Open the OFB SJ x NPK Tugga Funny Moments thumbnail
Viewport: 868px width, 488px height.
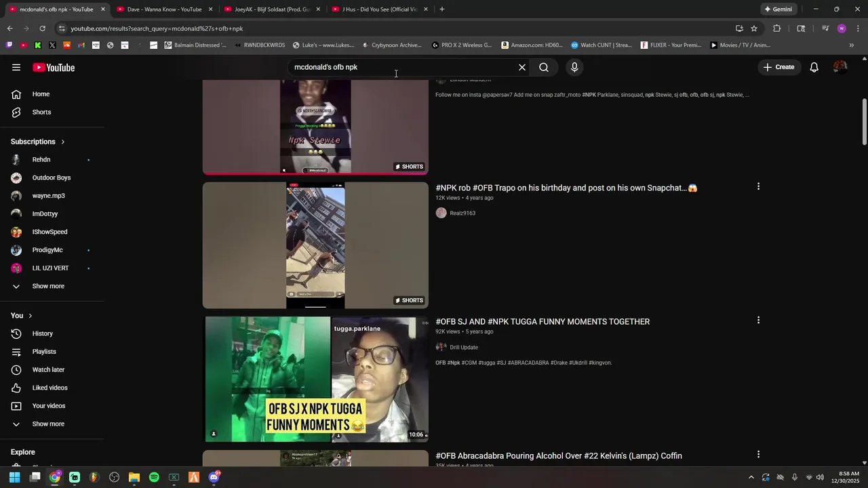click(x=315, y=380)
